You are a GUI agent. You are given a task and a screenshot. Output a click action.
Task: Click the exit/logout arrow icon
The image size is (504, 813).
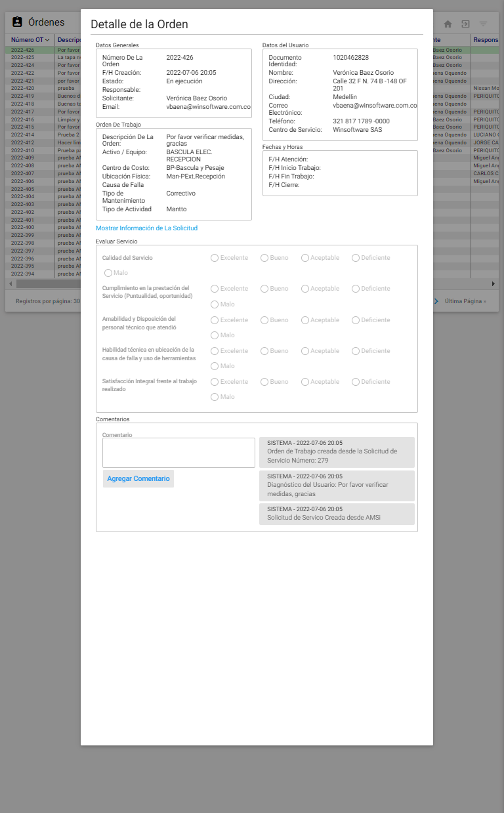click(465, 24)
